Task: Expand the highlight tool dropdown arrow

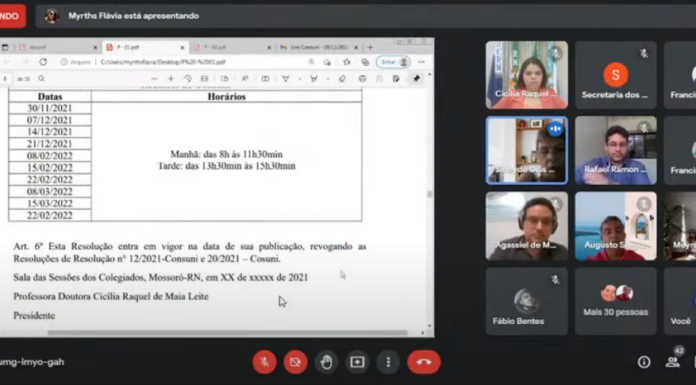Action: (x=328, y=79)
